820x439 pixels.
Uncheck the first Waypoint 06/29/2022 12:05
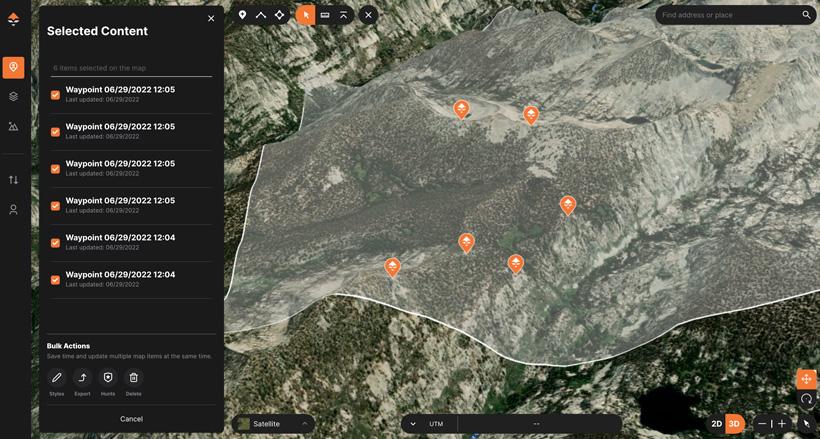56,95
